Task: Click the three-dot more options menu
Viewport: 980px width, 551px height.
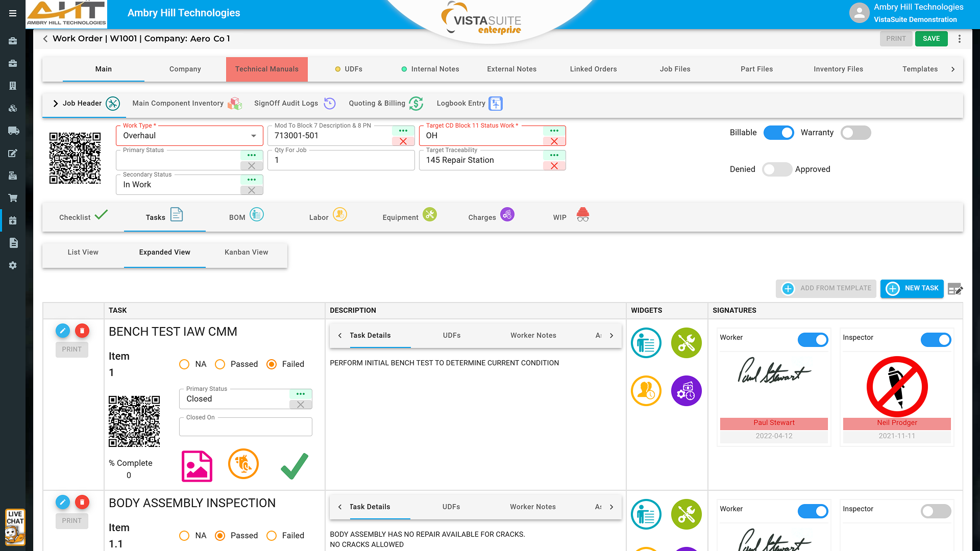Action: tap(960, 39)
